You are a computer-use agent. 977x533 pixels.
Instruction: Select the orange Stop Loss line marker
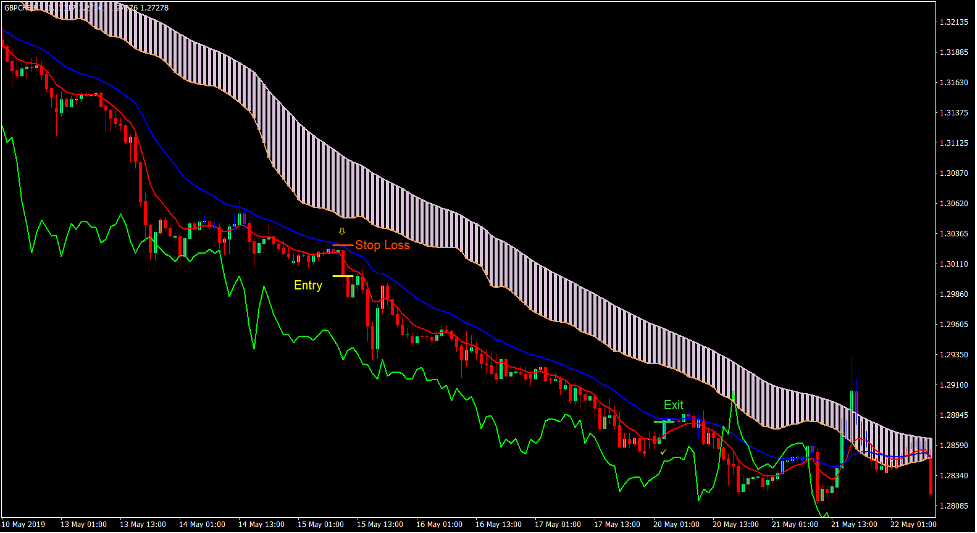[x=342, y=245]
